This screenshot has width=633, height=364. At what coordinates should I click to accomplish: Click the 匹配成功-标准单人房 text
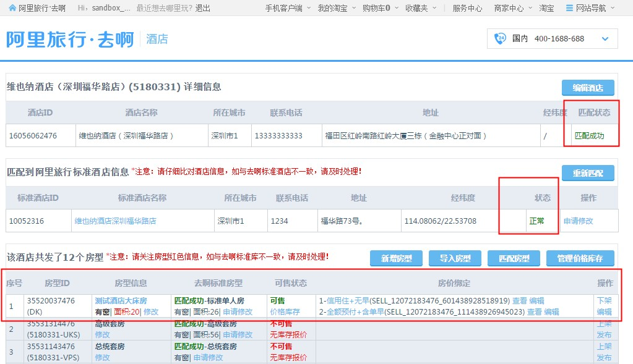coord(209,301)
